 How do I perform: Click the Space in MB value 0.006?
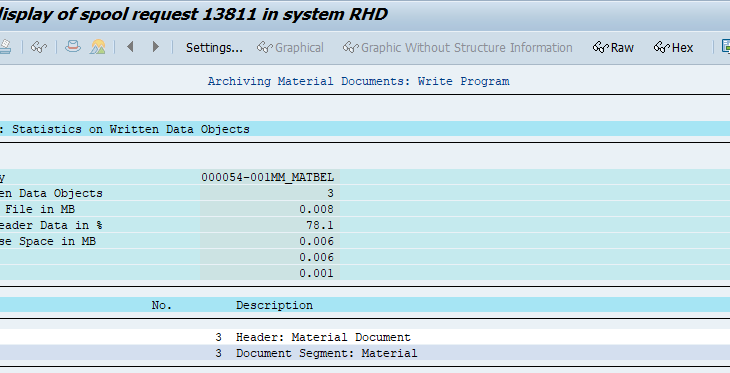[317, 241]
